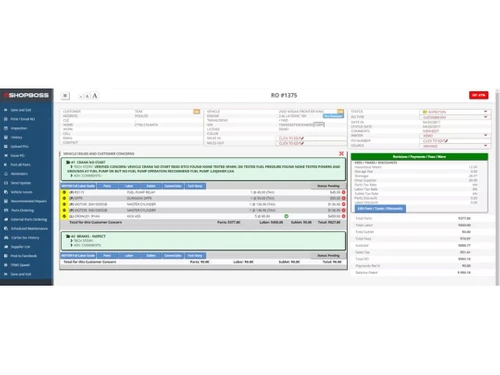The width and height of the screenshot is (500, 375).
Task: Select the largest A font size
Action: (95, 96)
